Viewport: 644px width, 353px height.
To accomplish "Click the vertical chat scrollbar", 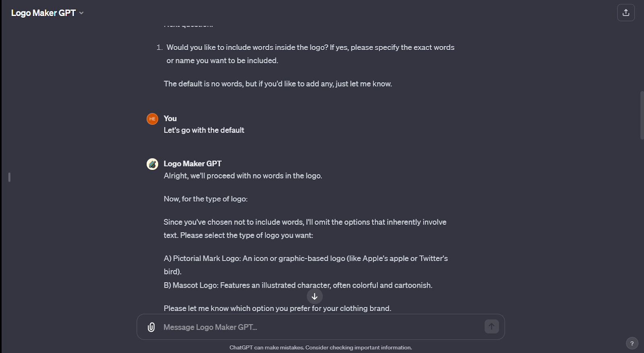I will (x=642, y=115).
